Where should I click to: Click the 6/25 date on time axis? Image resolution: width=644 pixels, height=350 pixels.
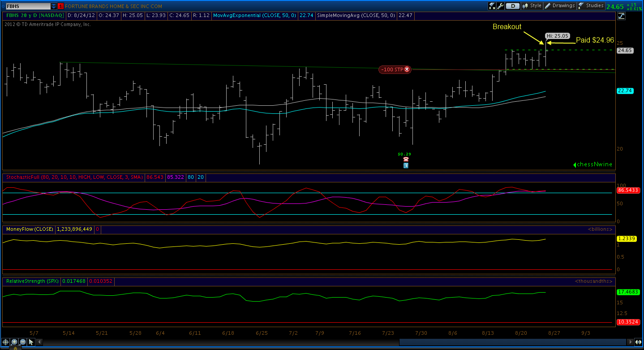point(262,333)
